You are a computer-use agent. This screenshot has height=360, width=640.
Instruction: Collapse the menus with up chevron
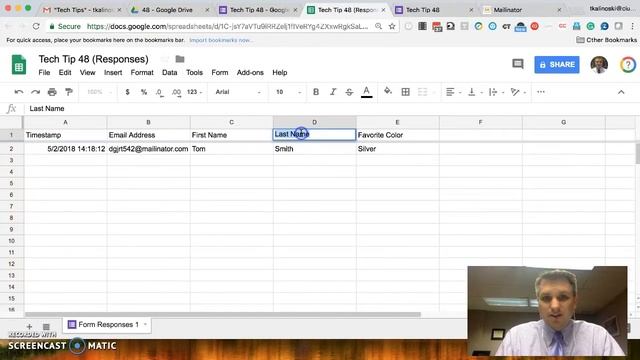pyautogui.click(x=621, y=92)
